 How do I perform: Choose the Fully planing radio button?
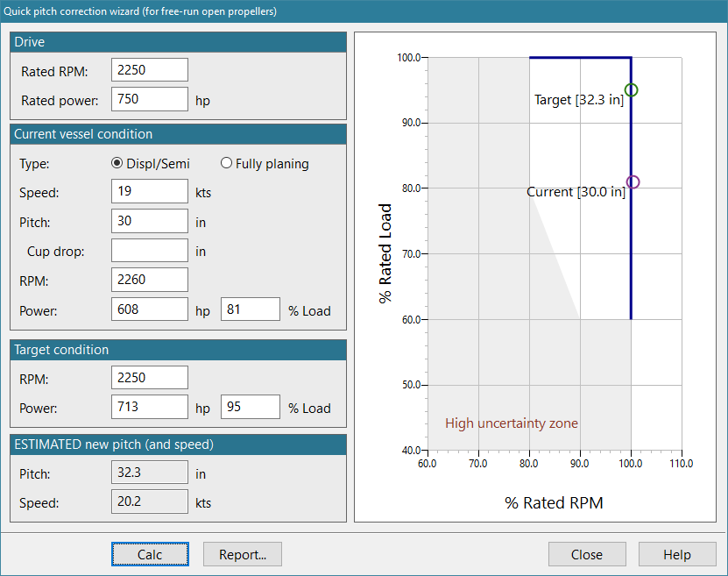(226, 163)
